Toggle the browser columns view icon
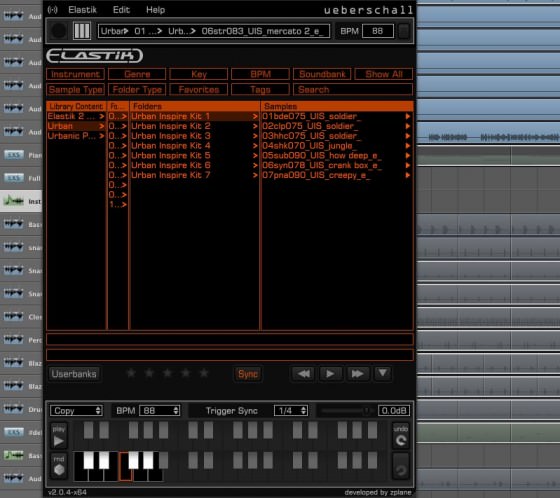This screenshot has height=498, width=560. (82, 31)
